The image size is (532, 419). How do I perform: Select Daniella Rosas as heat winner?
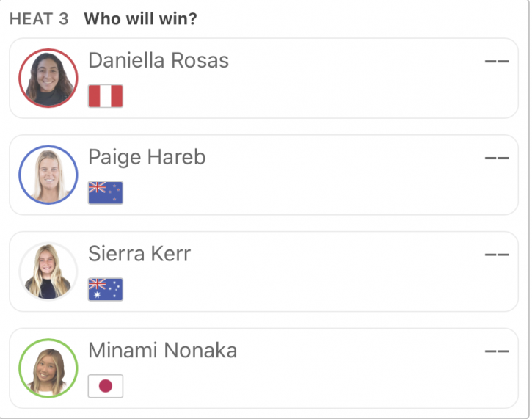click(x=263, y=79)
